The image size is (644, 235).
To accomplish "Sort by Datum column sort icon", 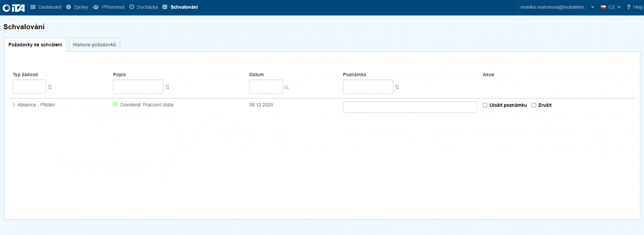I will [287, 87].
